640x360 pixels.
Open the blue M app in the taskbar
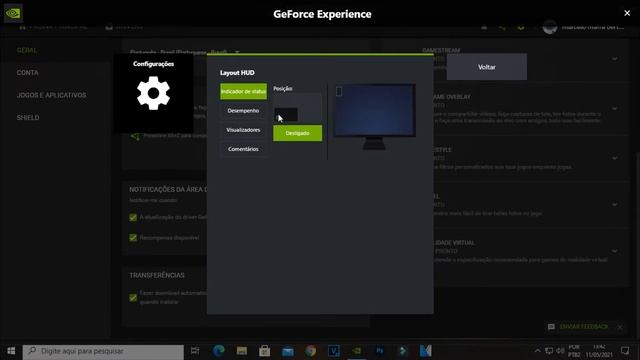pos(425,351)
